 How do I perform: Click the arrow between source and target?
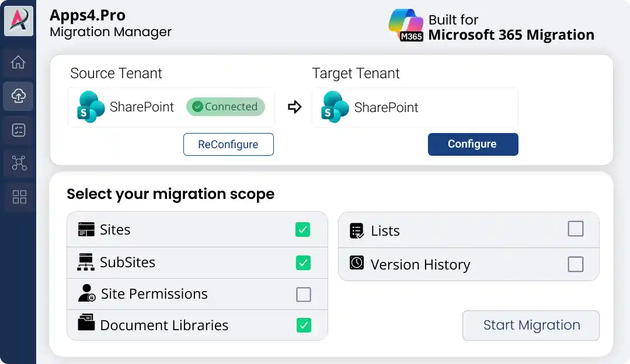(294, 107)
